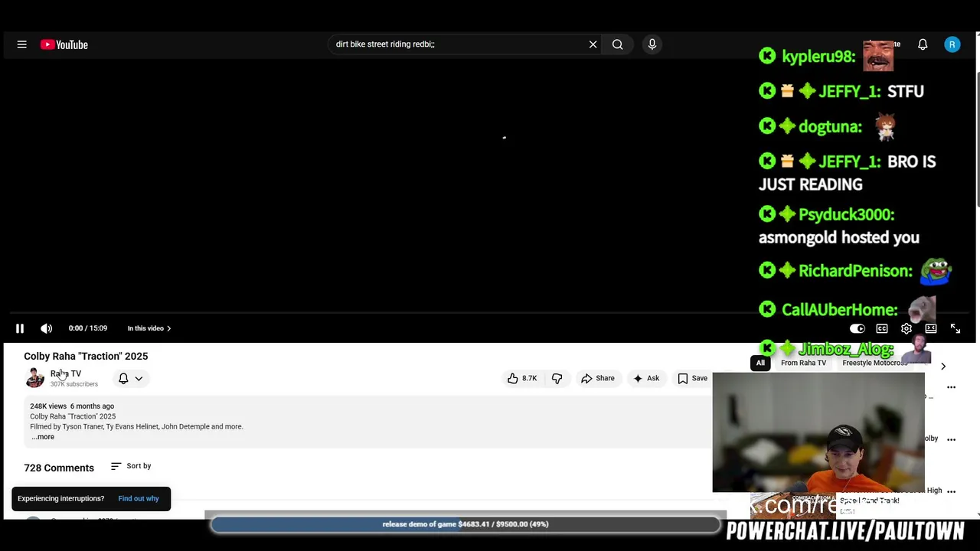Image resolution: width=980 pixels, height=551 pixels.
Task: Click the streamer webcam overlay
Action: pos(818,432)
